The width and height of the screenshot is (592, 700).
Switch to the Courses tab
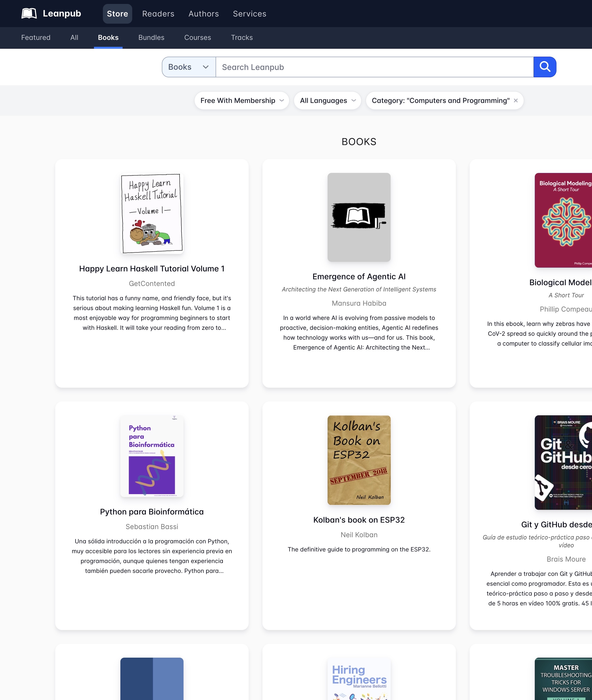197,37
